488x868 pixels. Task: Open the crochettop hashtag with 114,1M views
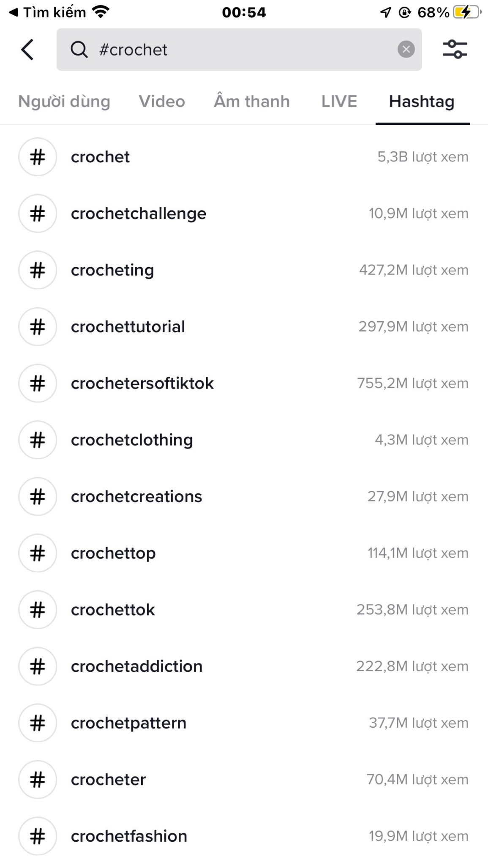tap(244, 553)
